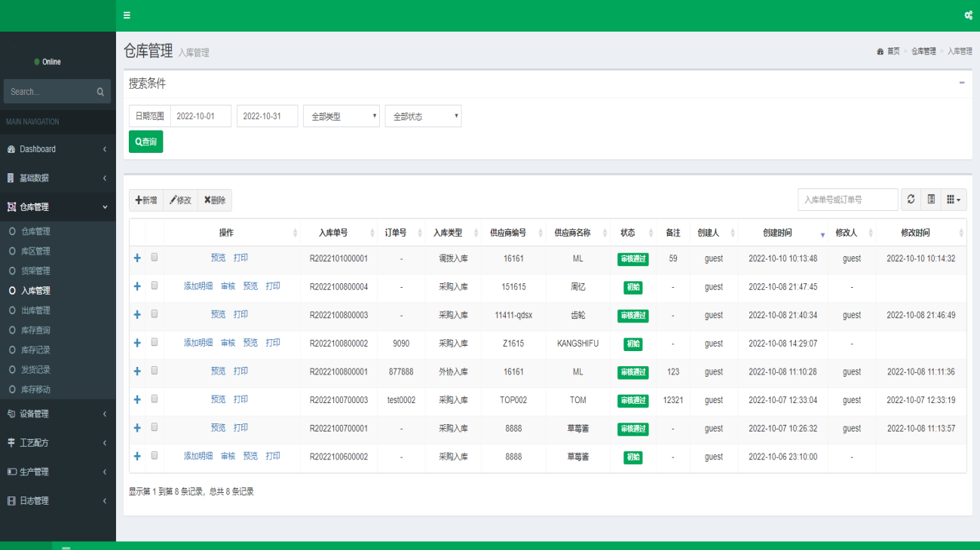
Task: Click the 入库单号或订单号 search field
Action: [x=847, y=200]
